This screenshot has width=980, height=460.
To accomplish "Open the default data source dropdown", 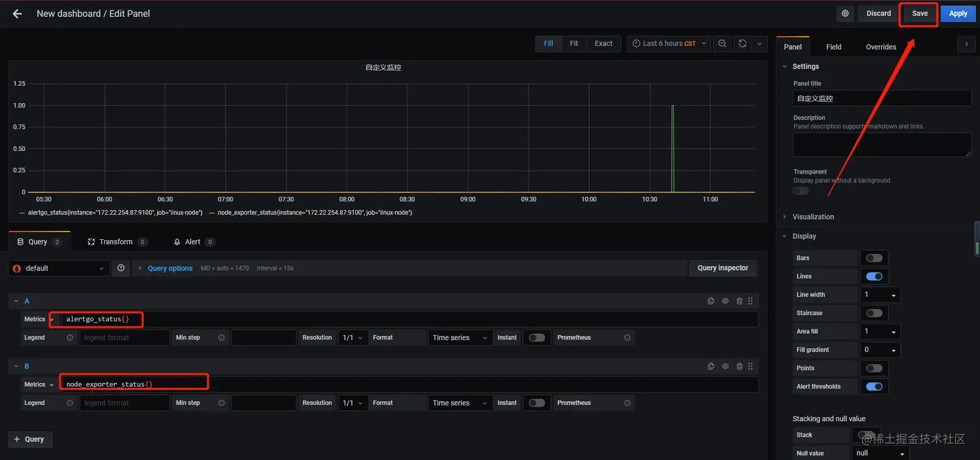I will [x=58, y=268].
